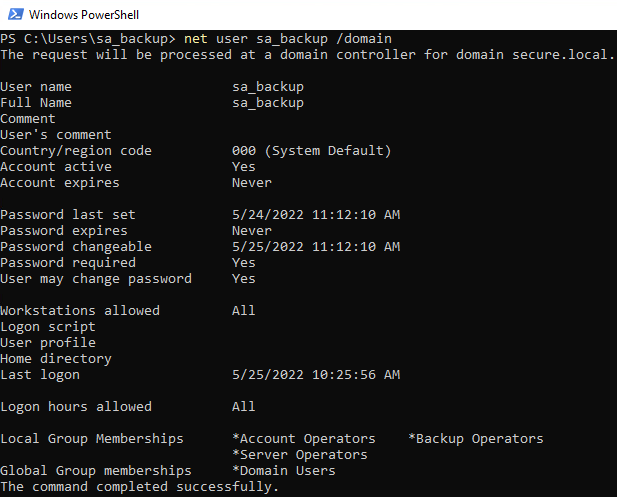This screenshot has width=617, height=497.
Task: Click the Workstations allowed 'All' value
Action: [244, 311]
